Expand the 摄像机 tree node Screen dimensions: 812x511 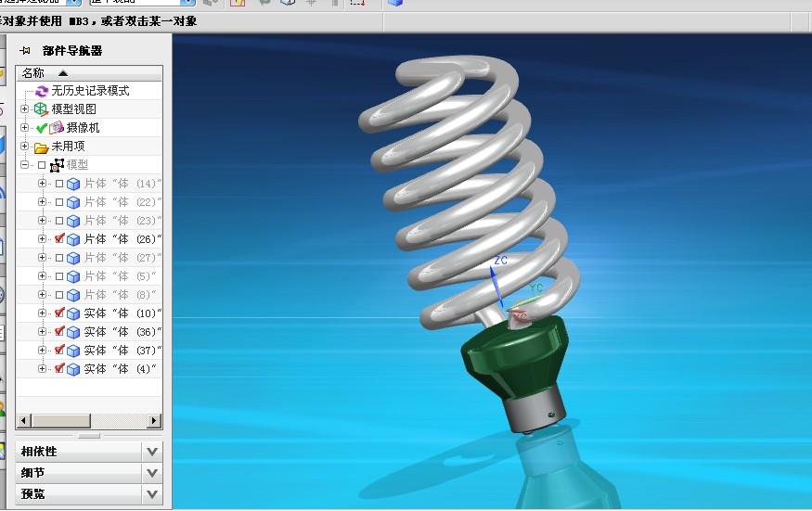click(24, 127)
